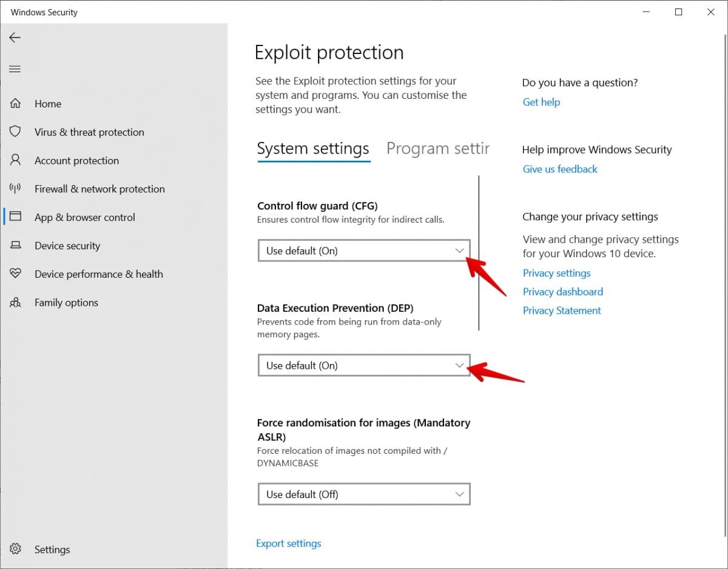
Task: View Device performance & health
Action: [x=98, y=274]
